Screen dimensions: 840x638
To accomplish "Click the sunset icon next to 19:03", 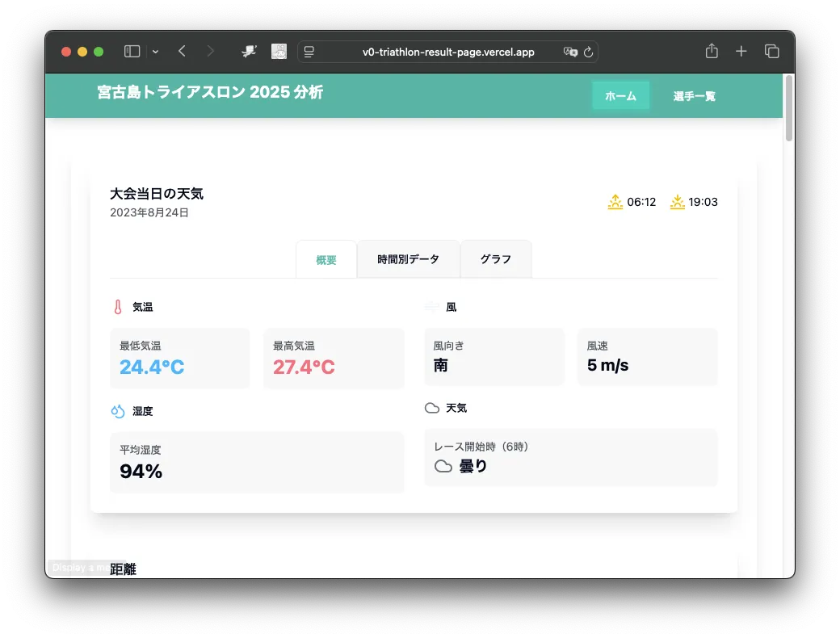I will [x=677, y=202].
